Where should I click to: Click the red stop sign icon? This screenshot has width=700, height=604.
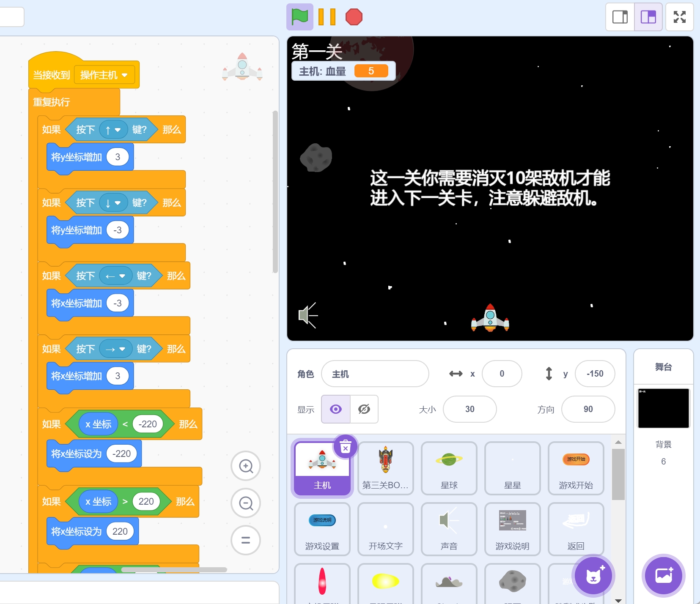(354, 17)
